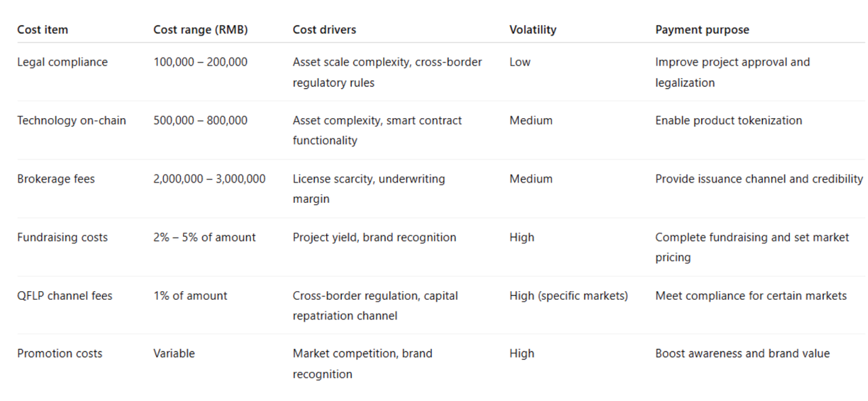This screenshot has width=868, height=401.
Task: Select the '2,000,000 – 3,000,000' cost value
Action: click(209, 179)
